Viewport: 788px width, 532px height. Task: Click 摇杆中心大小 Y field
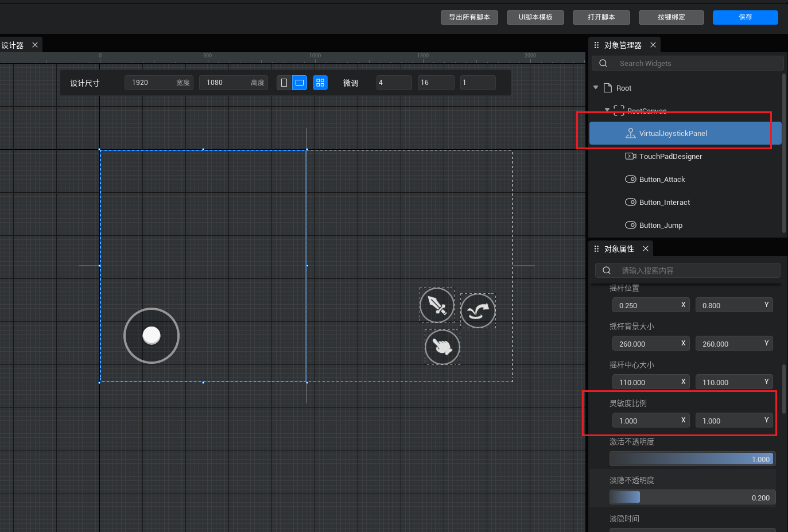pyautogui.click(x=734, y=382)
